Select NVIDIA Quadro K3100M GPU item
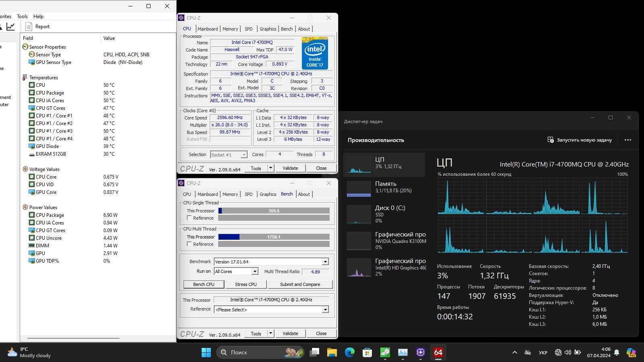The image size is (644, 362). click(x=384, y=241)
